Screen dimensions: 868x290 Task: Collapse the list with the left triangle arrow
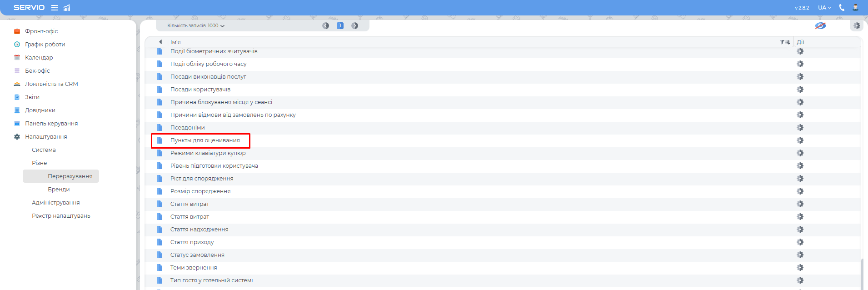(160, 42)
